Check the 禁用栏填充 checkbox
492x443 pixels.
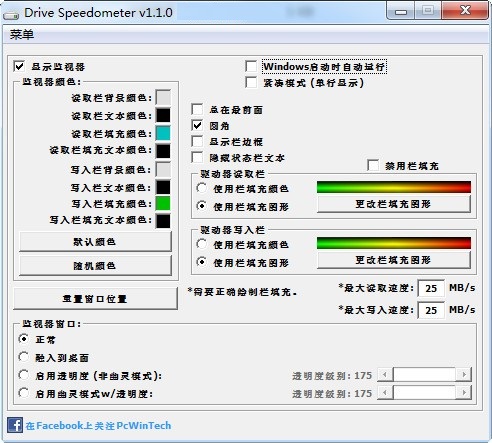point(373,165)
